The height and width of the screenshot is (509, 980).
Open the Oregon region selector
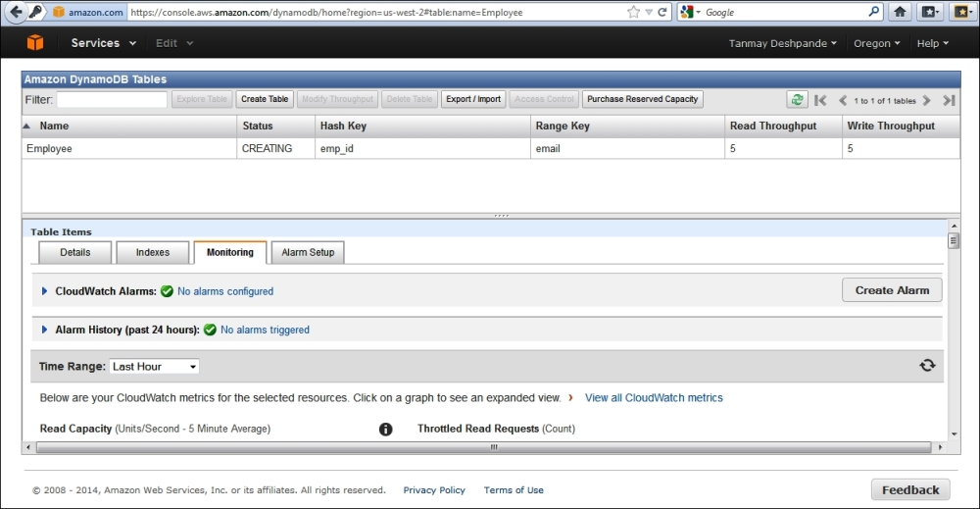(877, 43)
